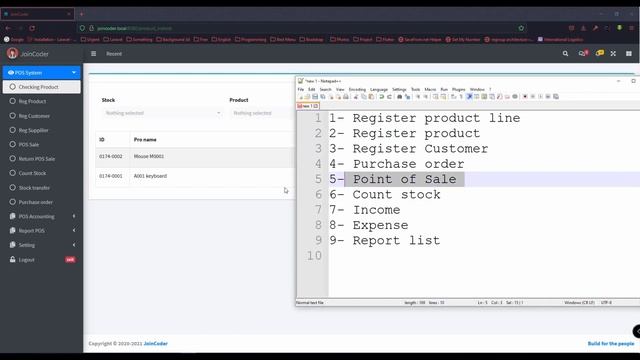Open the Language menu in Notepad++
The height and width of the screenshot is (360, 640).
[x=379, y=89]
